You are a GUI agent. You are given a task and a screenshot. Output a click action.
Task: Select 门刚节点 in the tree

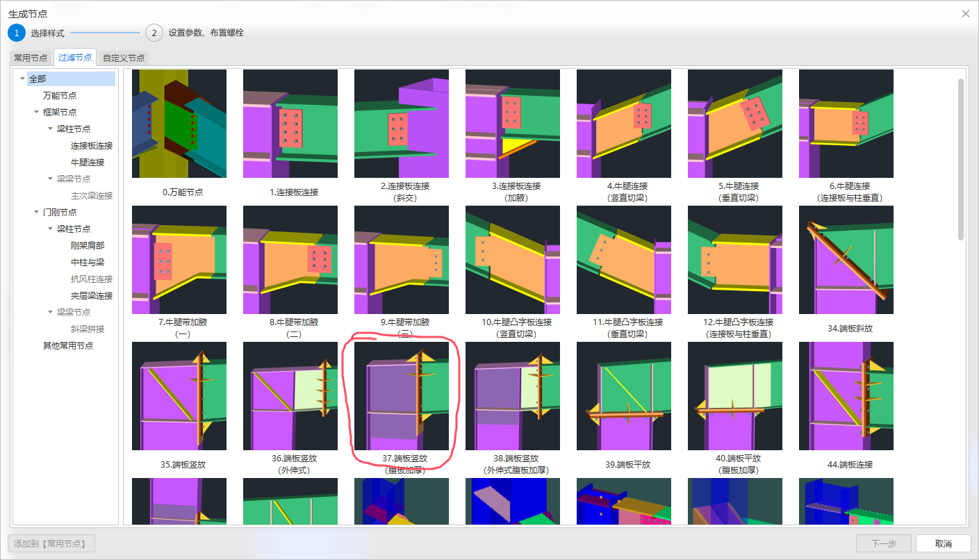(60, 212)
